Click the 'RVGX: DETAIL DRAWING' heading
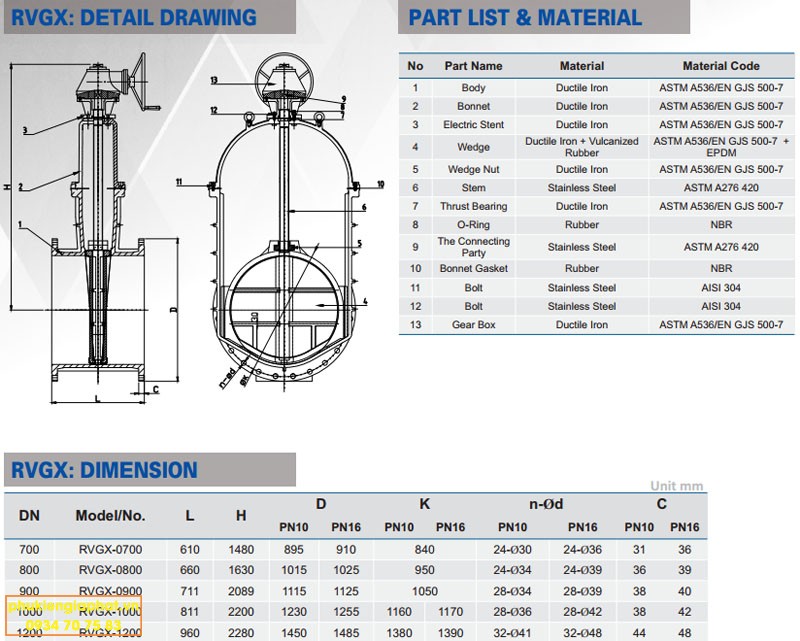The height and width of the screenshot is (641, 800). click(134, 17)
